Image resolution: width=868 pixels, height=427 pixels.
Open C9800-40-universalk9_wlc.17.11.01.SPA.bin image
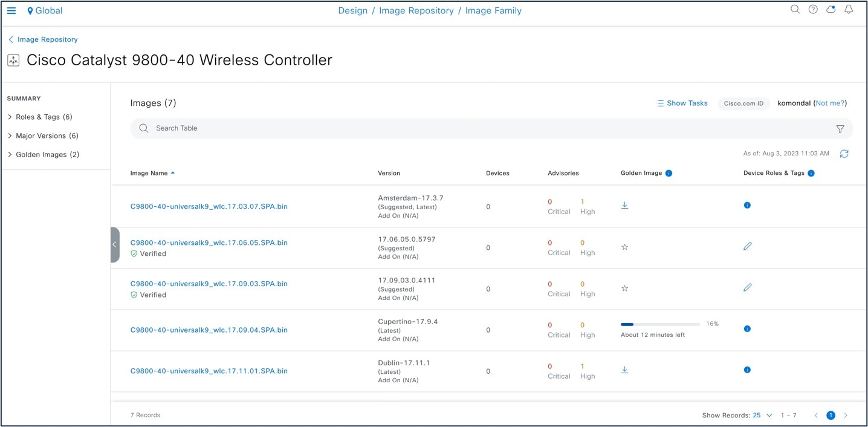[x=209, y=371]
